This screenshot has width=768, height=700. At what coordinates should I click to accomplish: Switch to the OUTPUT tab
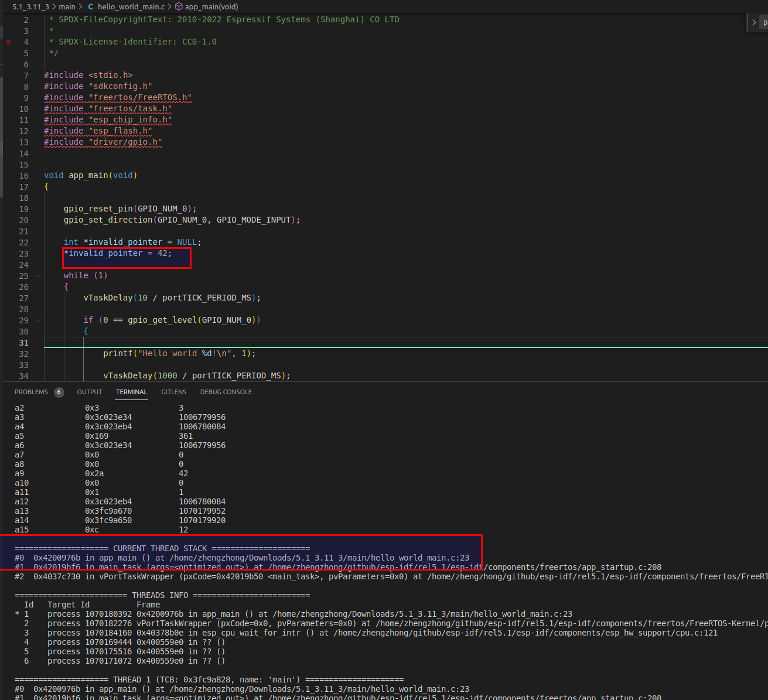(90, 392)
